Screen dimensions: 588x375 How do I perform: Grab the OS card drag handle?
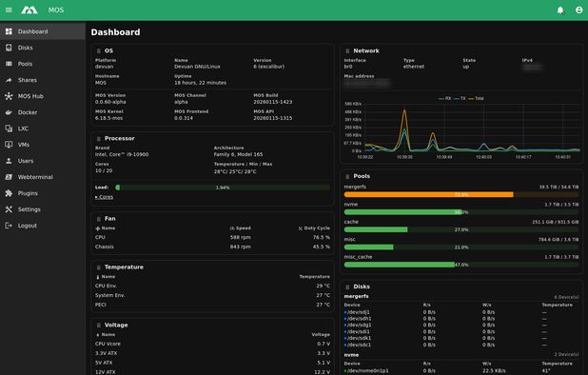click(x=99, y=50)
